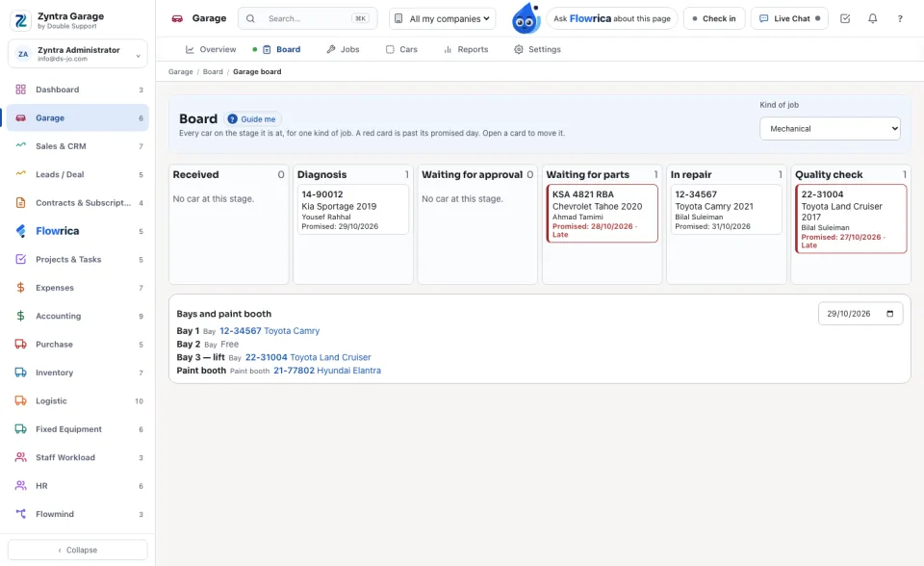Open the Inventory truck icon
This screenshot has width=924, height=566.
[x=20, y=373]
